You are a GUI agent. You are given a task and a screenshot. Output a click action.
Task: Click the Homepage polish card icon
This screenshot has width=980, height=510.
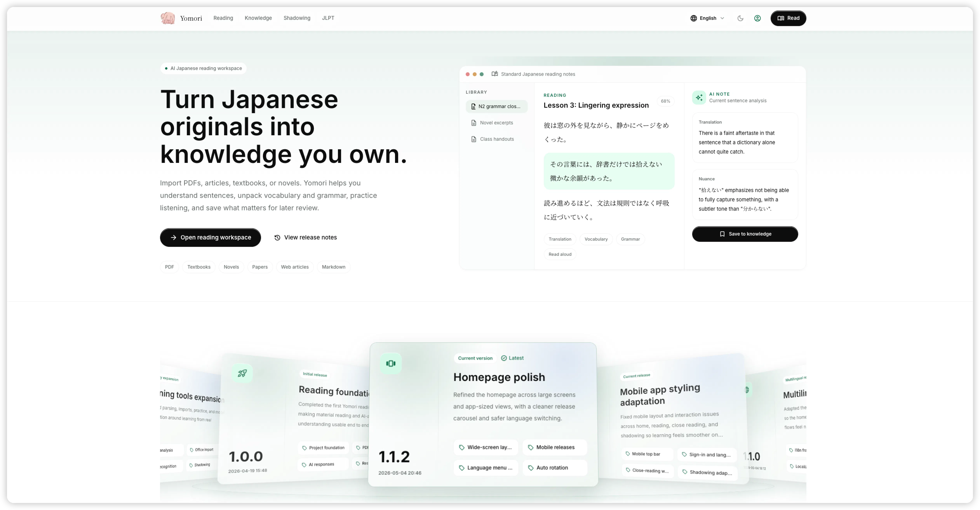click(391, 363)
